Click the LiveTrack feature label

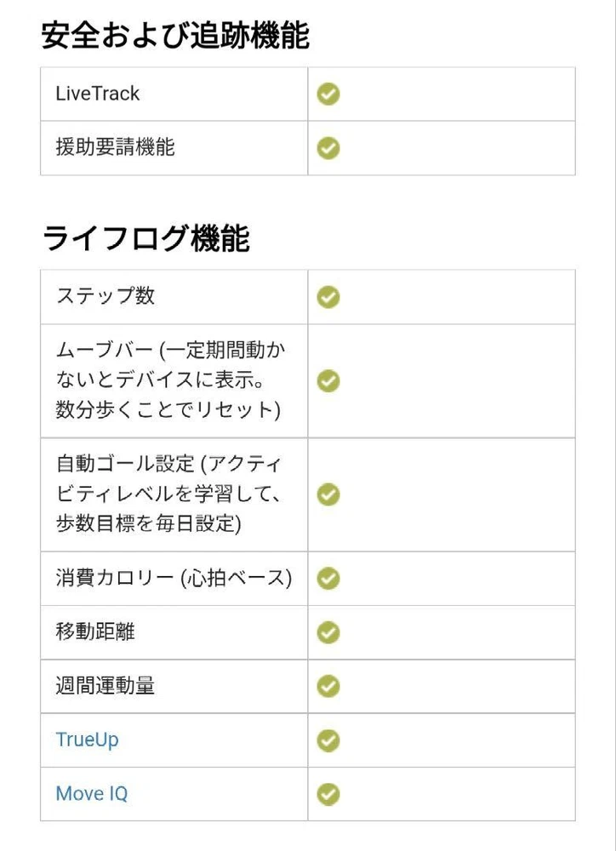[97, 94]
